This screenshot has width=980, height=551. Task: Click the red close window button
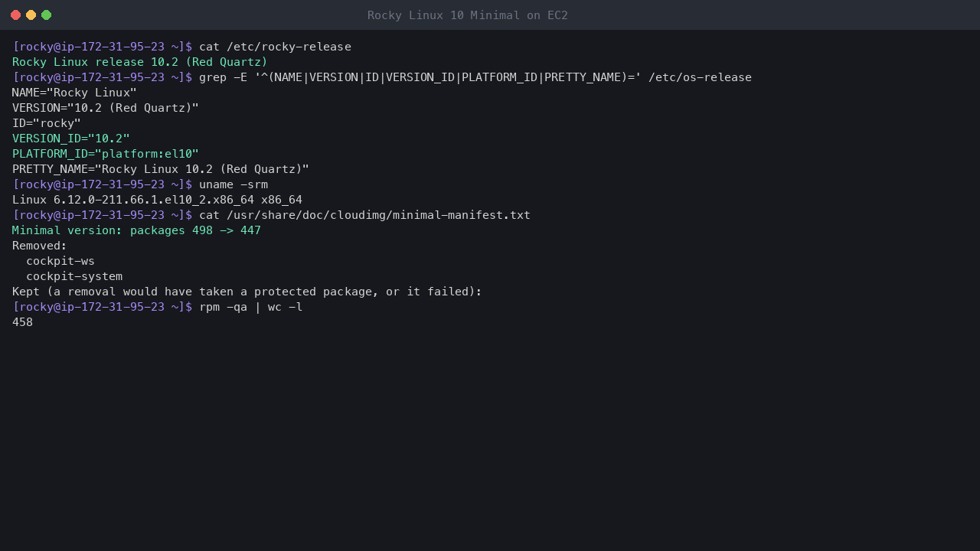(x=15, y=15)
